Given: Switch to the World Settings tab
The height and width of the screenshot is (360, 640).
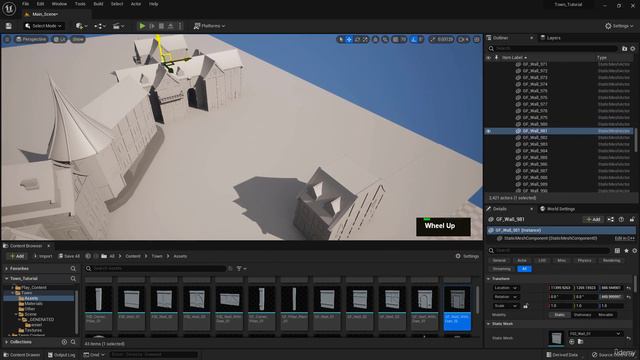Looking at the screenshot, I should pos(558,209).
